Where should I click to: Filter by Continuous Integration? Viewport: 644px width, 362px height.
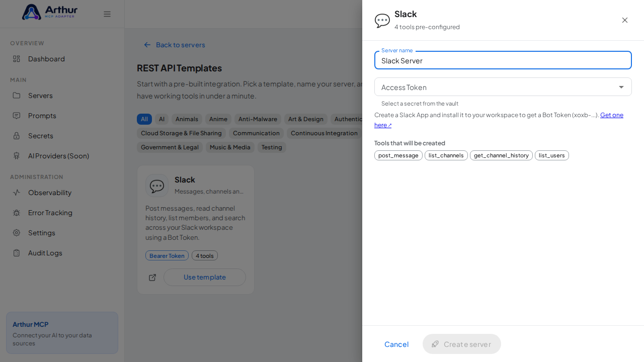point(324,133)
